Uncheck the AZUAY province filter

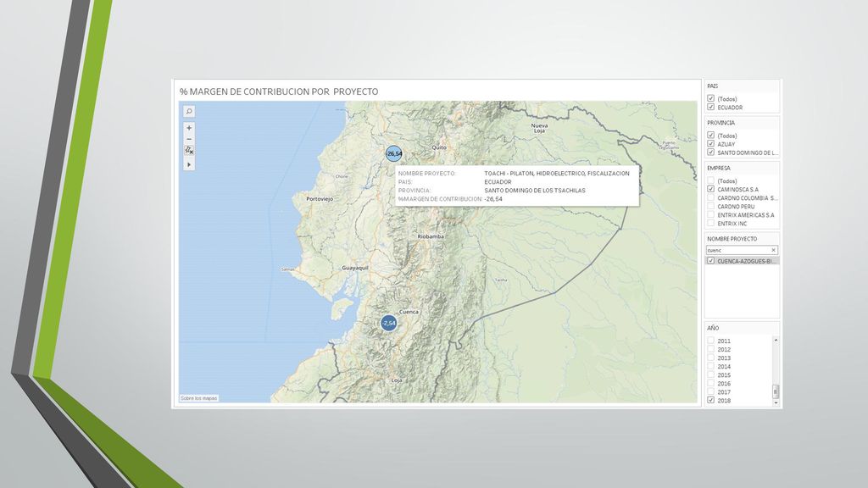coord(711,144)
